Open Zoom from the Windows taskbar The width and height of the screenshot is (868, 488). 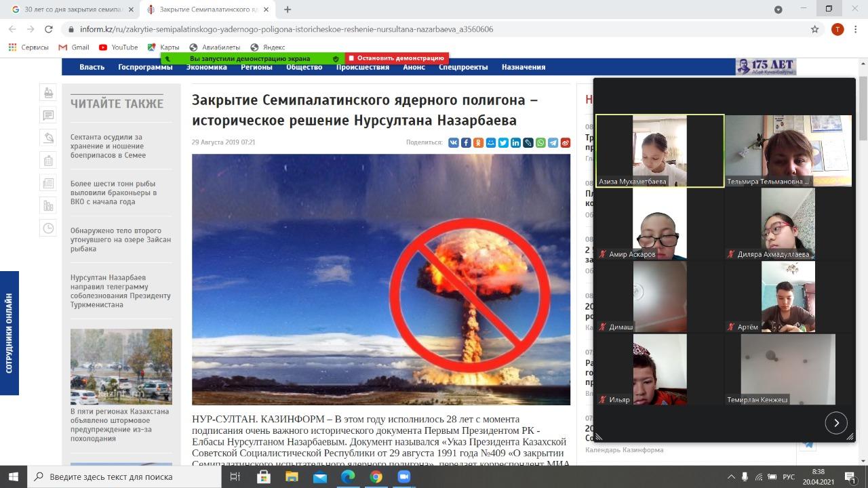pyautogui.click(x=404, y=476)
